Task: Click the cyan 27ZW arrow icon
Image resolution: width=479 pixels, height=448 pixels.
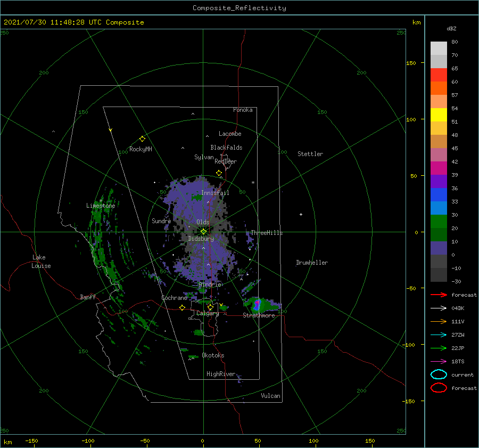Action: (x=439, y=335)
